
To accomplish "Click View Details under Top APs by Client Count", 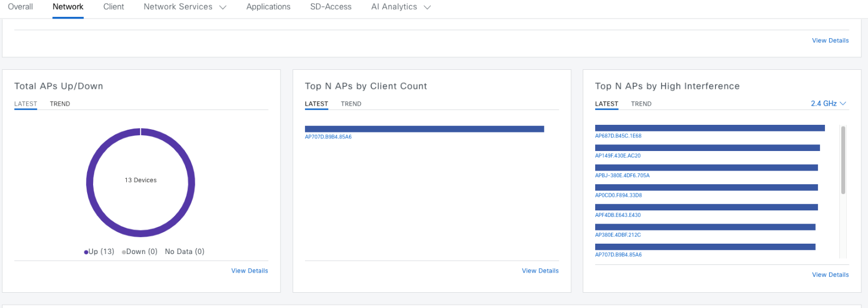I will pyautogui.click(x=540, y=271).
